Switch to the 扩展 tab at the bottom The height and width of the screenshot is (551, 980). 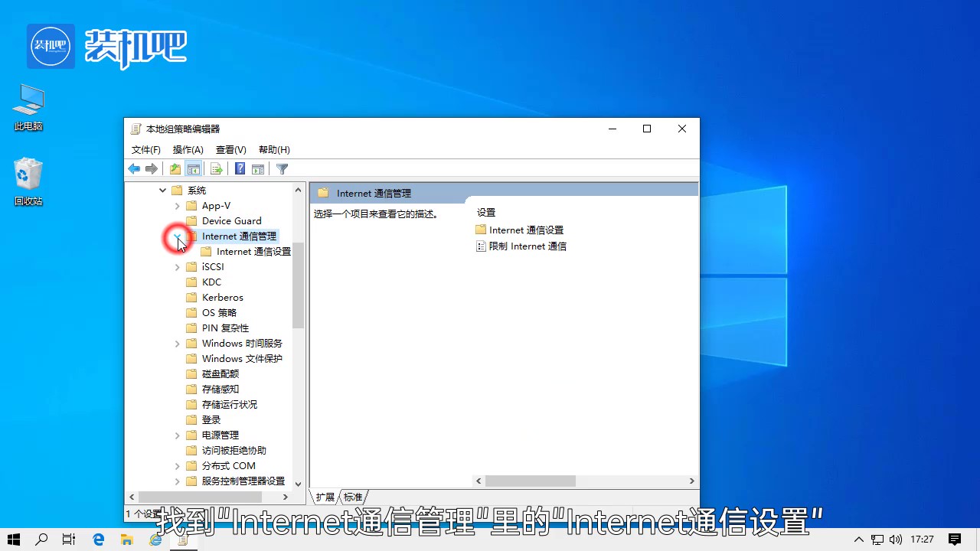pos(324,497)
